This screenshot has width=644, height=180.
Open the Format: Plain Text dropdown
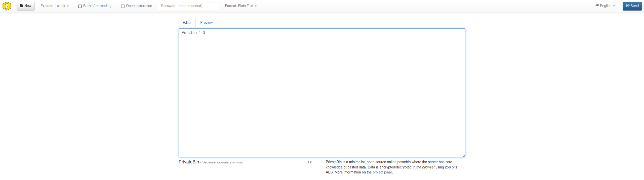pos(241,6)
